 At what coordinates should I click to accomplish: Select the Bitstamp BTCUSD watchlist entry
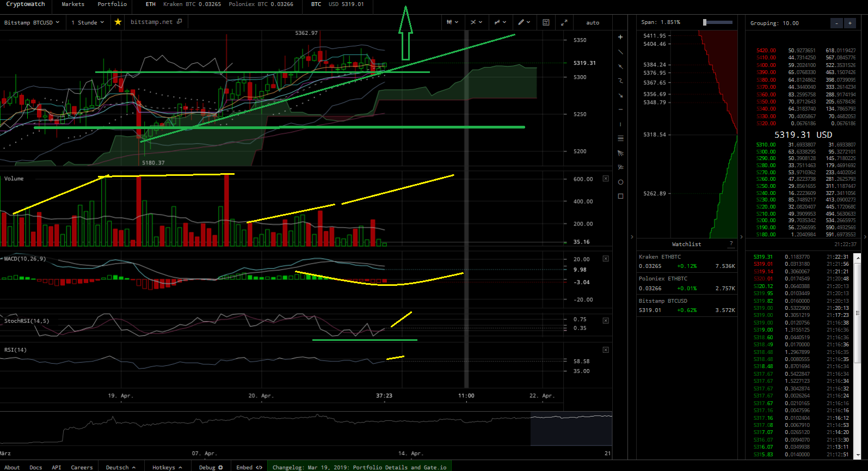tap(687, 305)
